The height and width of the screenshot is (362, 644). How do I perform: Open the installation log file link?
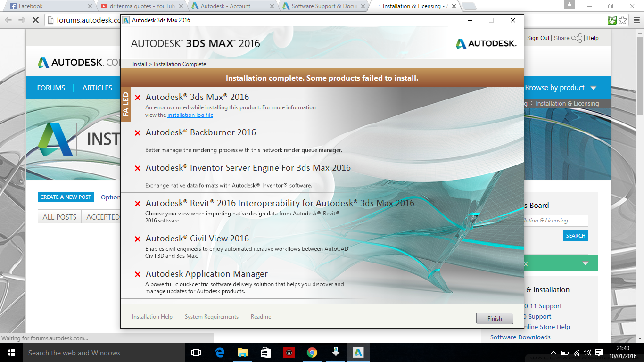[190, 115]
